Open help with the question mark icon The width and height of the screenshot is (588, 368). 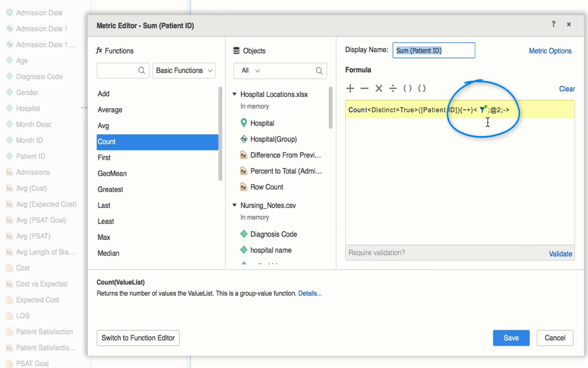pos(554,24)
